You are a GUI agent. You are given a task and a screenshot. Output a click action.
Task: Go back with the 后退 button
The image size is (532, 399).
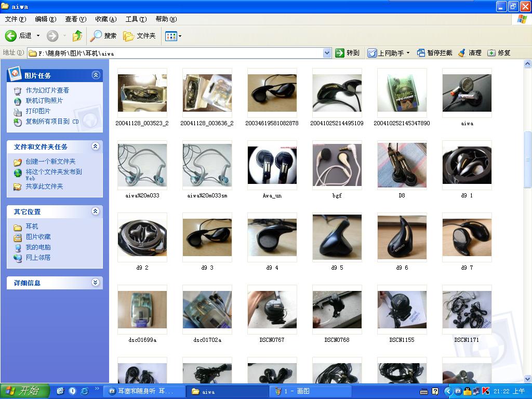[x=18, y=36]
